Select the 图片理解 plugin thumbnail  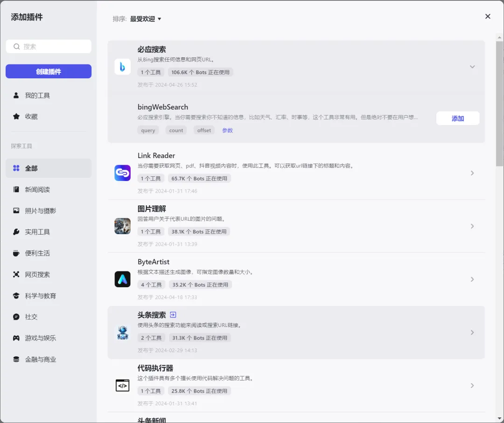[x=122, y=226]
